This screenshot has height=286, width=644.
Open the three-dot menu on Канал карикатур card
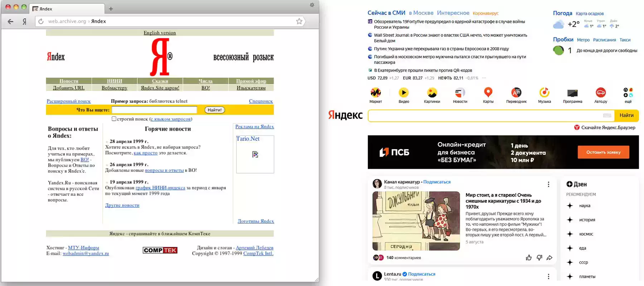point(548,184)
